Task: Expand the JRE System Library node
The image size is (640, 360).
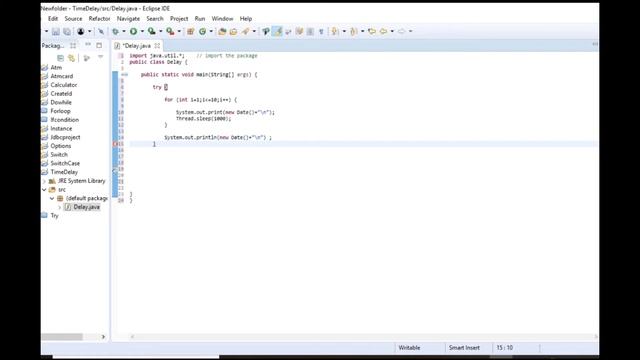Action: (44, 181)
